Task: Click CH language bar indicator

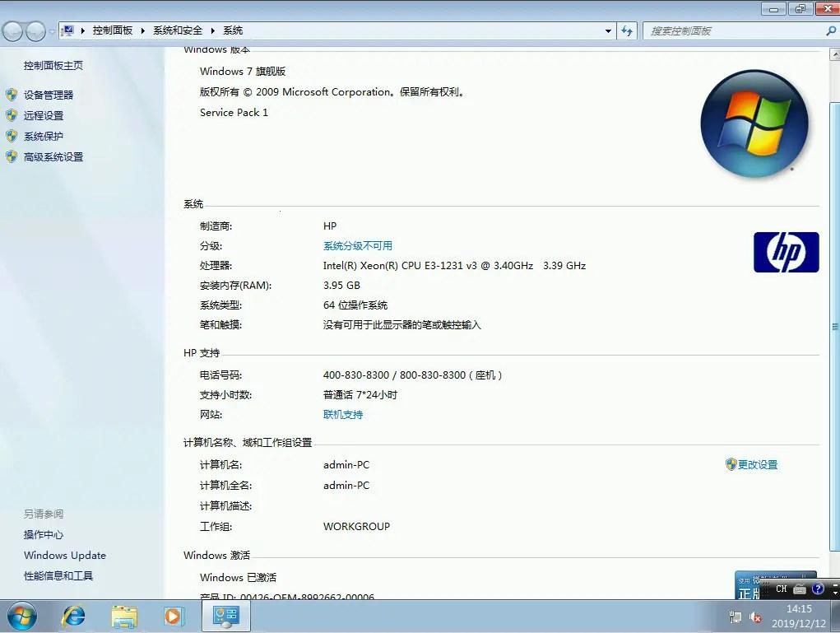Action: tap(782, 589)
